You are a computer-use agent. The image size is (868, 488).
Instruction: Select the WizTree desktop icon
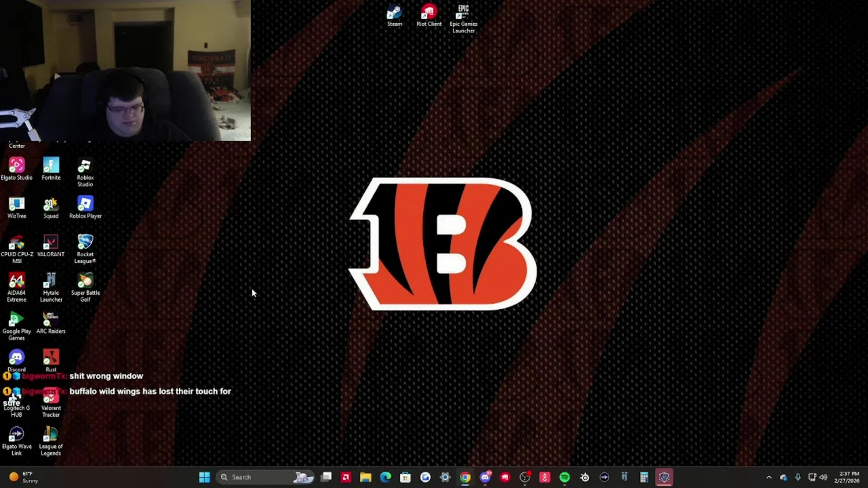coord(16,208)
